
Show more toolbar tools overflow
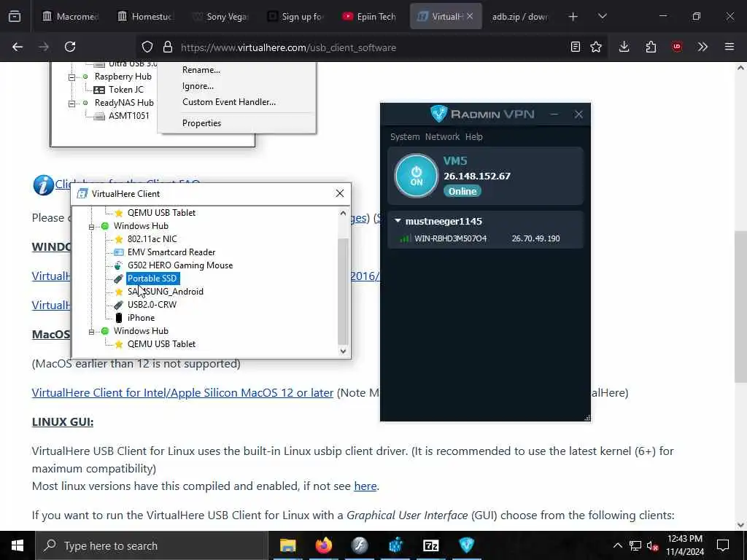point(703,47)
